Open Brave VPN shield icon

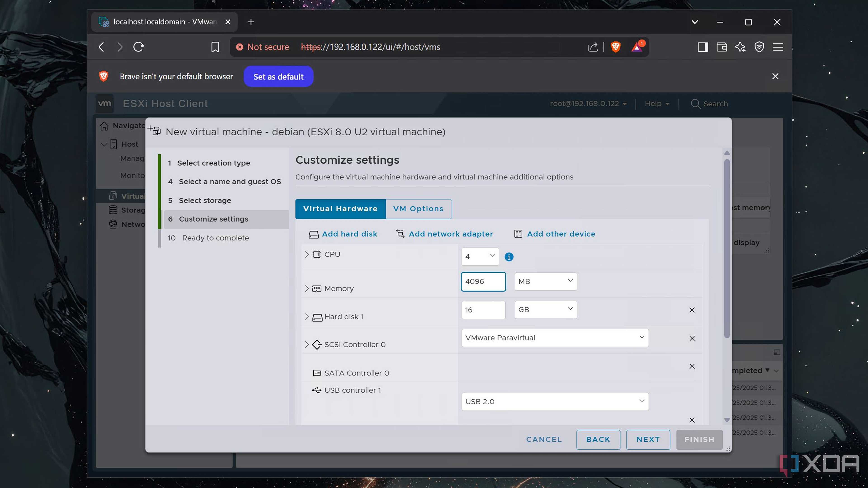759,47
